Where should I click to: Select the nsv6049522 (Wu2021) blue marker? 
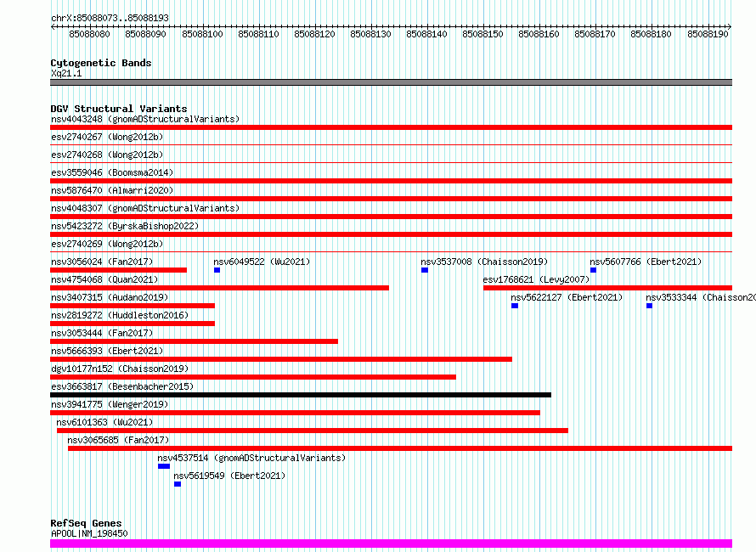click(217, 270)
